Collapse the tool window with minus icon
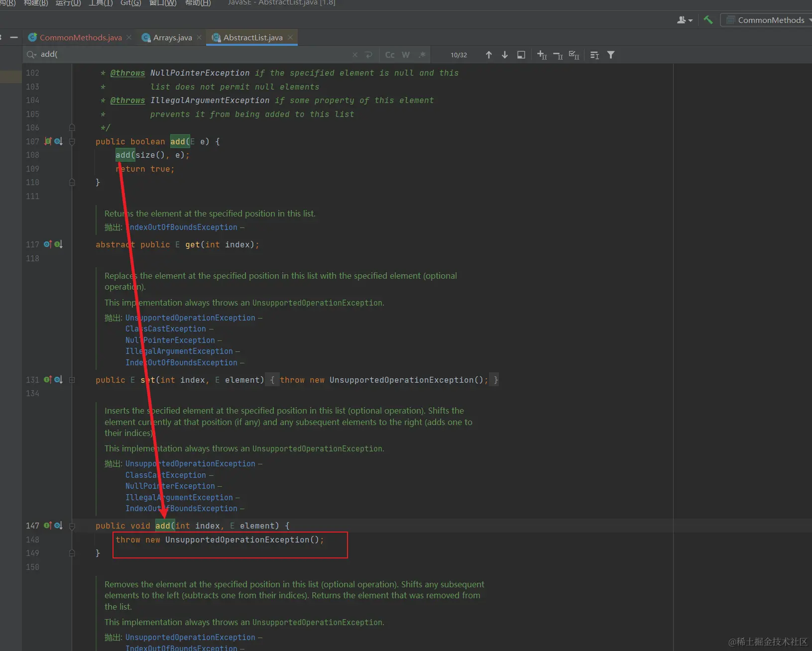 click(x=14, y=37)
